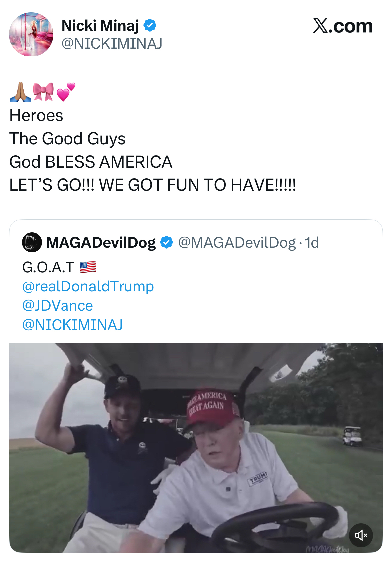The width and height of the screenshot is (392, 565).
Task: Click MAGADevilDog's blue verified checkmark
Action: click(166, 242)
